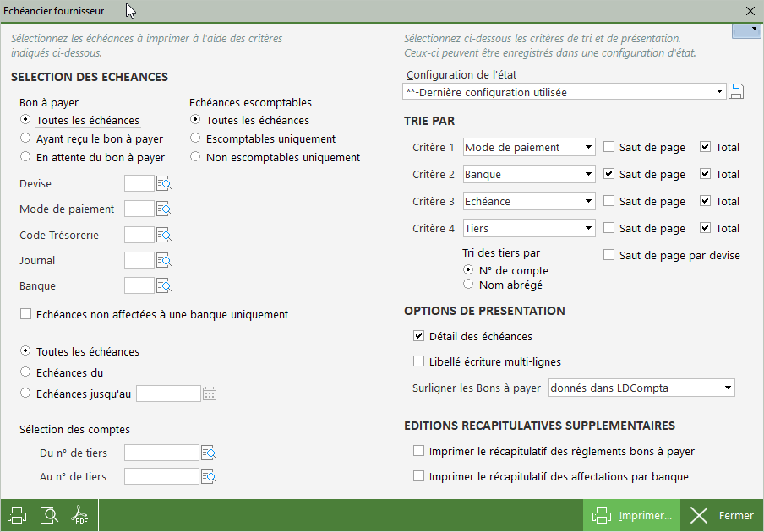Image resolution: width=764 pixels, height=532 pixels.
Task: Select date range 'Toutes les échéances' radio above Echéances du
Action: click(x=25, y=351)
